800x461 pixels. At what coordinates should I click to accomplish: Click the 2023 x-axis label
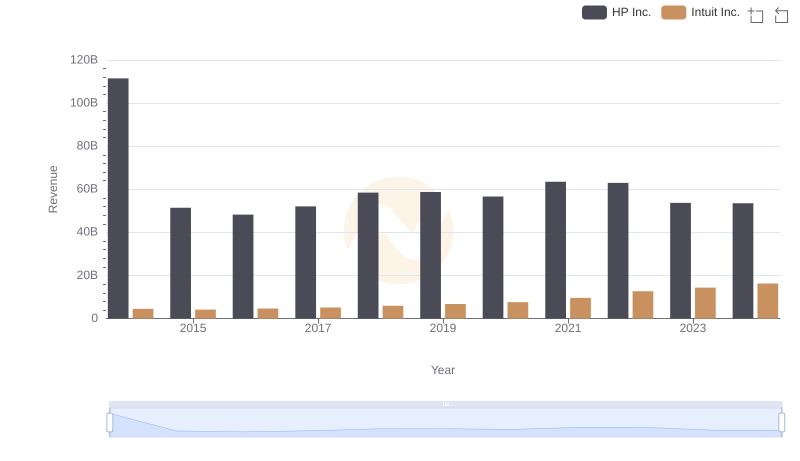tap(693, 328)
